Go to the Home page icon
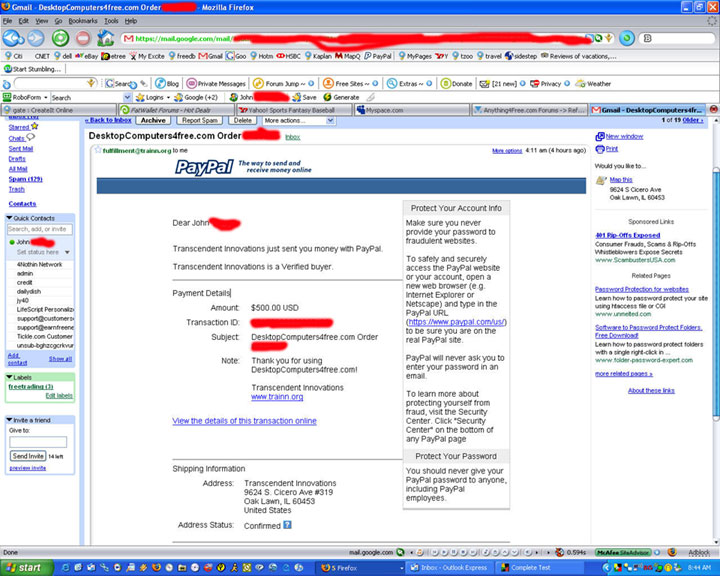 pyautogui.click(x=106, y=38)
